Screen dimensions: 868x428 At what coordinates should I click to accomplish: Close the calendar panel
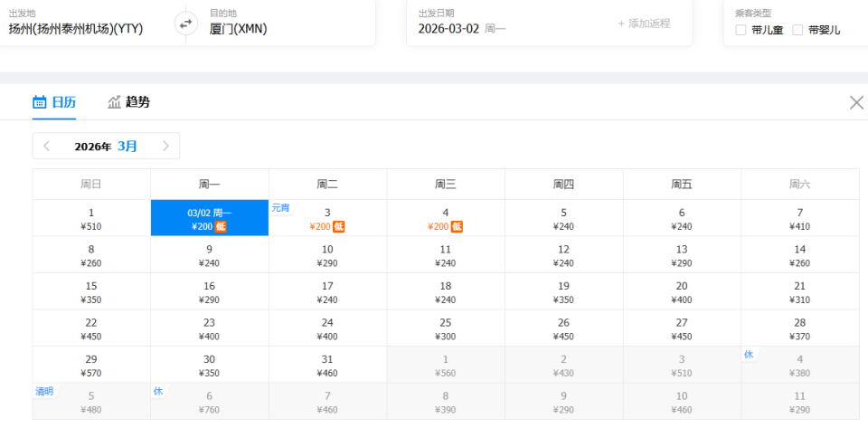pyautogui.click(x=856, y=102)
